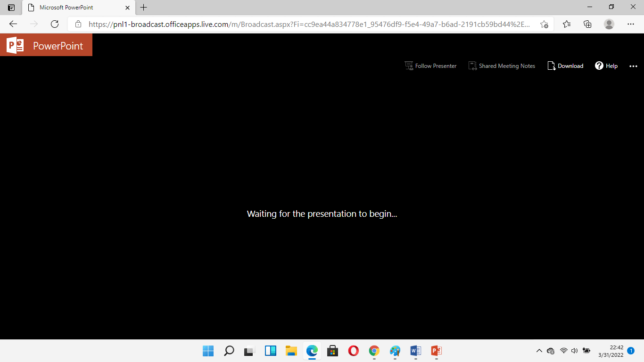Open browser Collections panel

coord(587,24)
